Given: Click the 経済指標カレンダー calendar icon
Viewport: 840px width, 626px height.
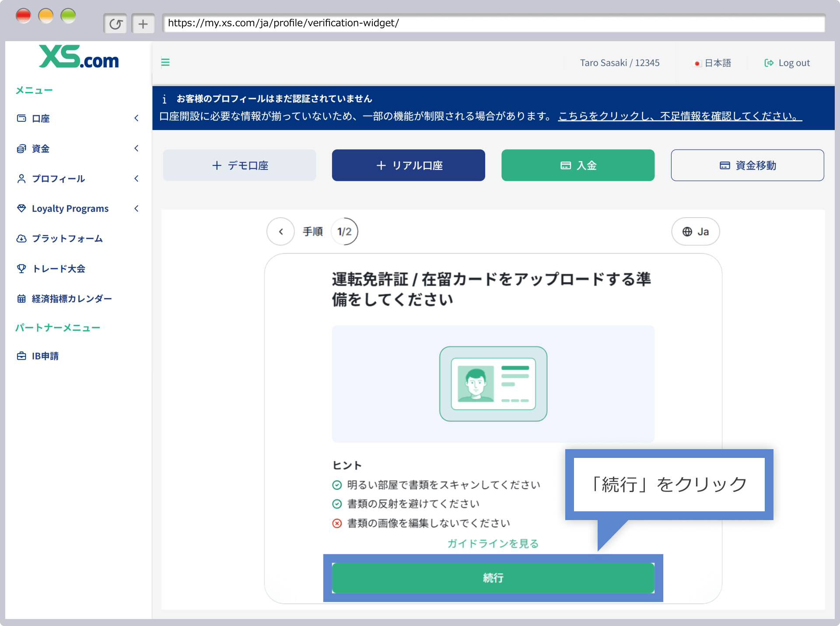Looking at the screenshot, I should pos(21,299).
